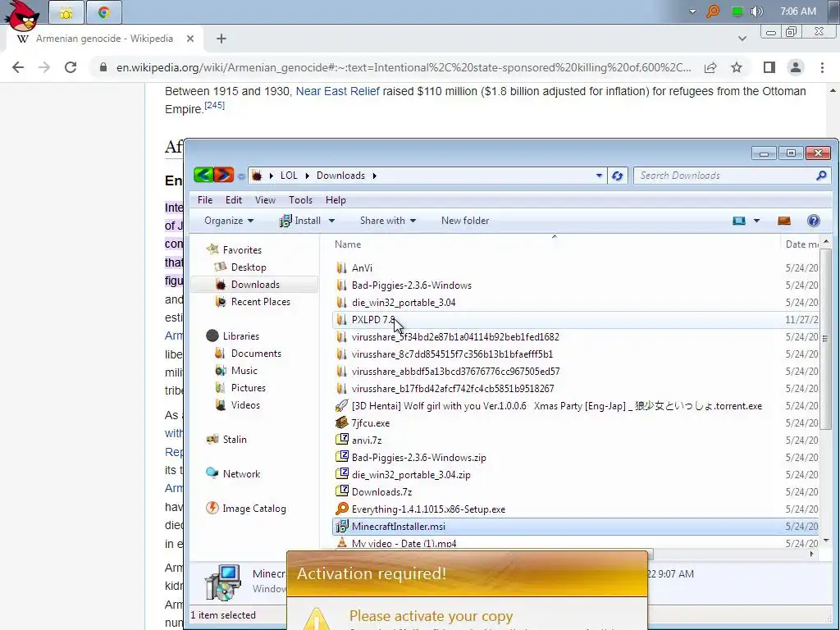Switch to Chrome via its taskbar button
Viewport: 840px width, 630px height.
(104, 12)
